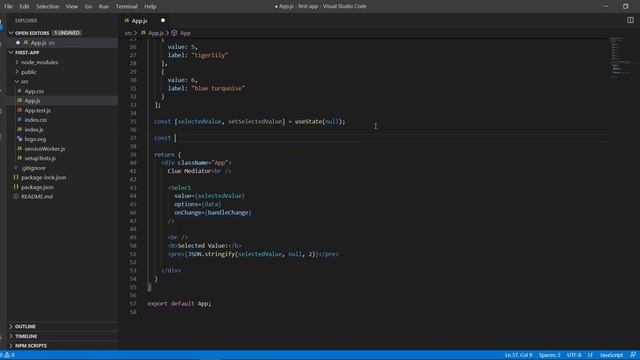Open the Help menu
Image resolution: width=640 pixels, height=360 pixels.
pos(150,6)
